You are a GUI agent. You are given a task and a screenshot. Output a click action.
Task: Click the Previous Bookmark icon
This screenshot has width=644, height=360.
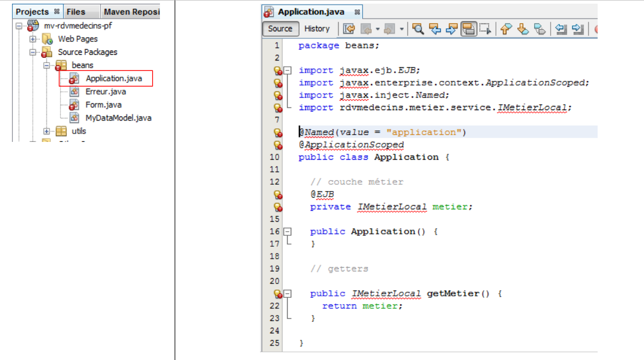[505, 29]
